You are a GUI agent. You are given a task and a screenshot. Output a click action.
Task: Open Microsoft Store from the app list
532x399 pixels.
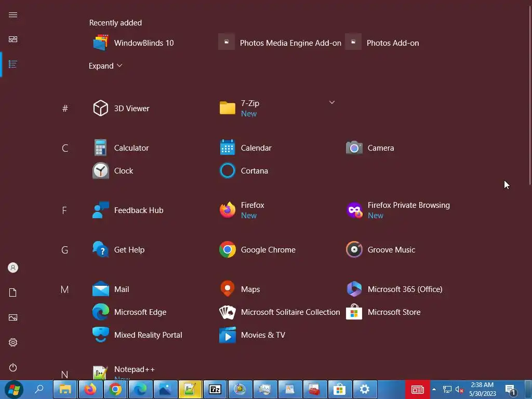pyautogui.click(x=383, y=312)
